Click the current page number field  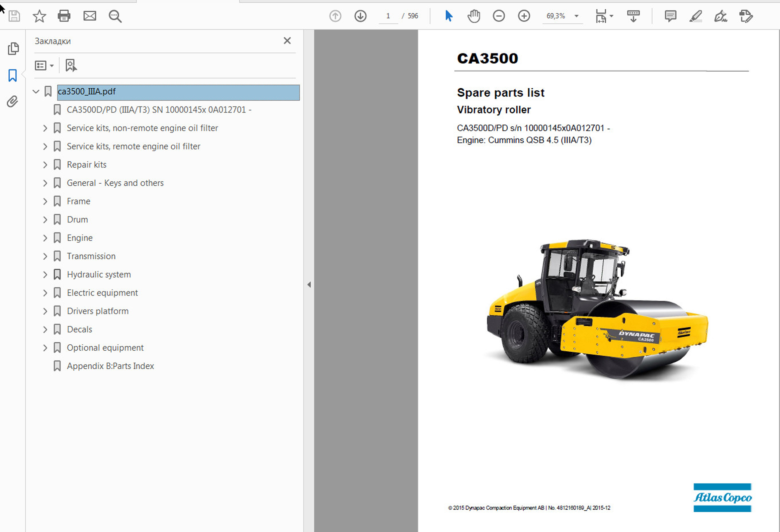[388, 16]
